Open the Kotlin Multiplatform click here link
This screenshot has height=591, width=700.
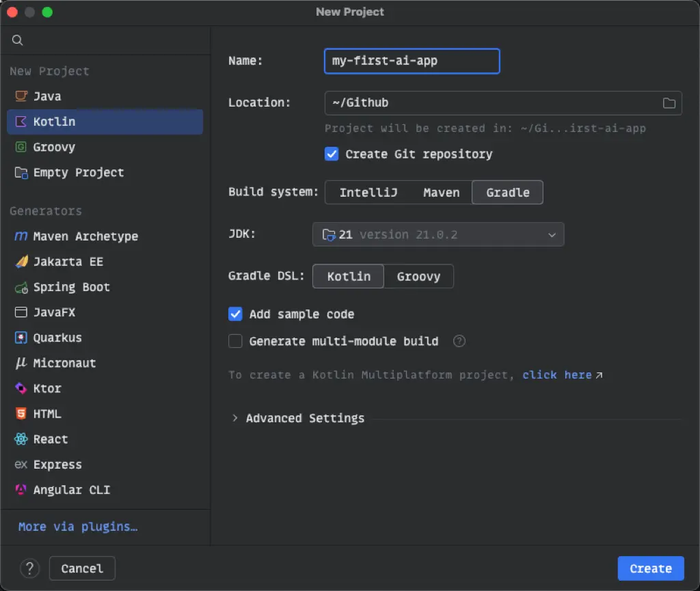pos(557,375)
